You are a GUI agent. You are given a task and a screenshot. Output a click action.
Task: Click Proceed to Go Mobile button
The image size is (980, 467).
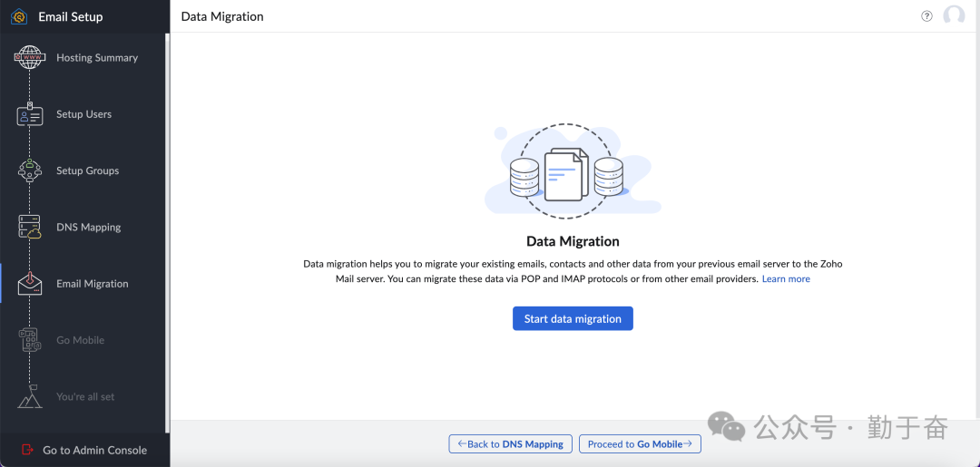click(x=640, y=444)
